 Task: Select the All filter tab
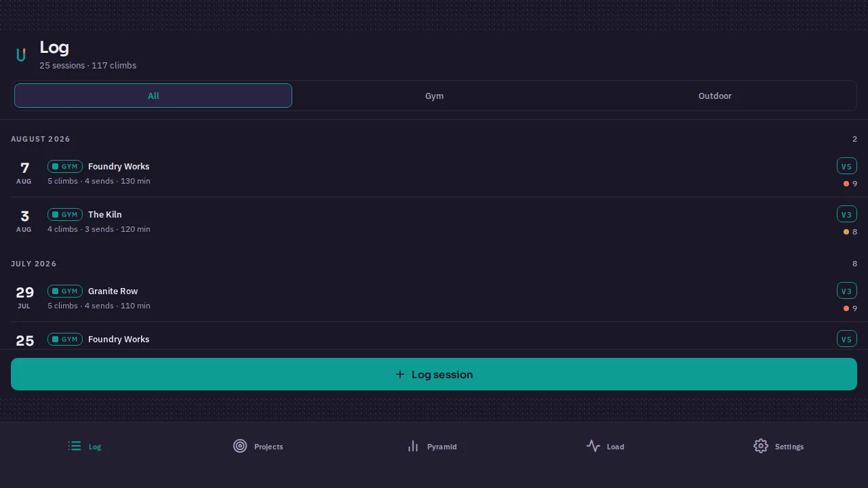153,96
